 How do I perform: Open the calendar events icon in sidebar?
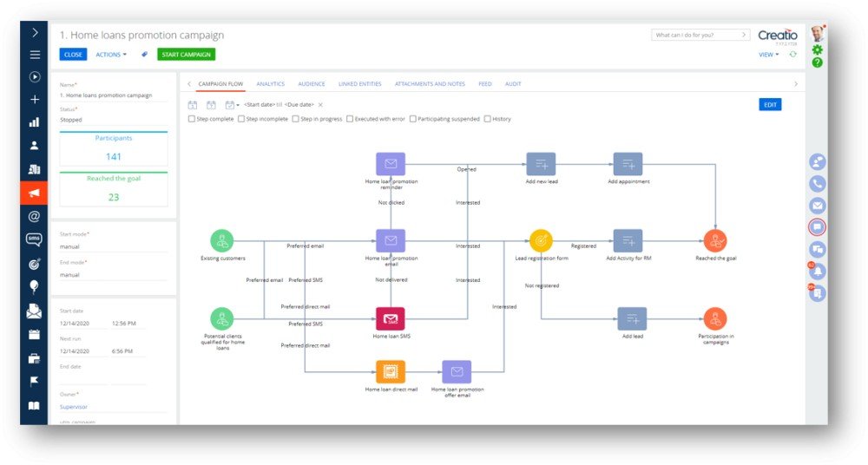click(x=35, y=334)
